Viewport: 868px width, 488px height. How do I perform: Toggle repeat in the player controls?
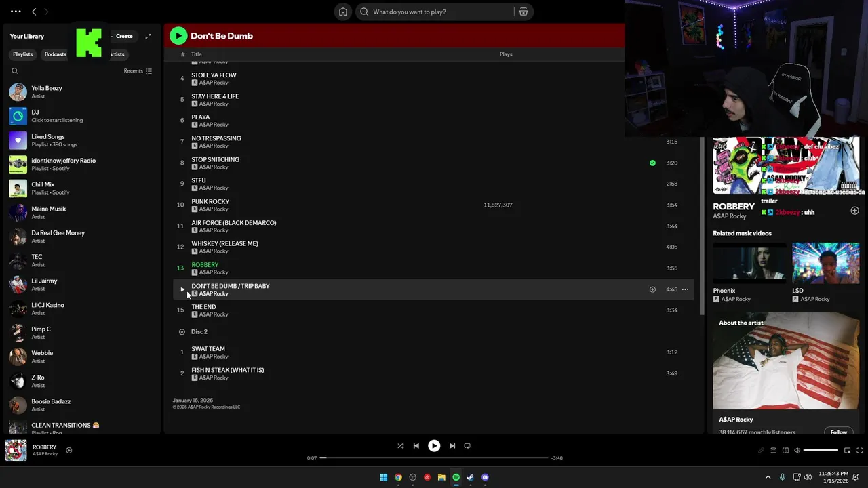pos(467,446)
